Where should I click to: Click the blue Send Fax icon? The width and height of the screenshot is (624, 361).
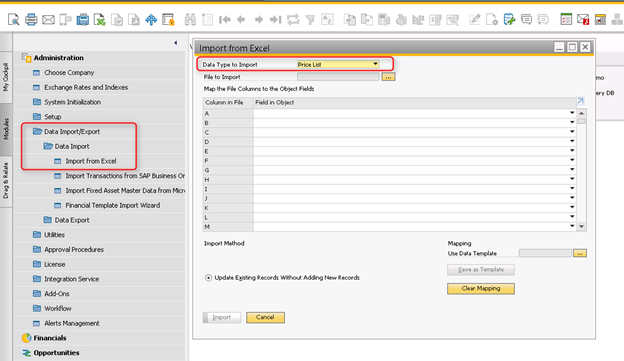tap(82, 19)
